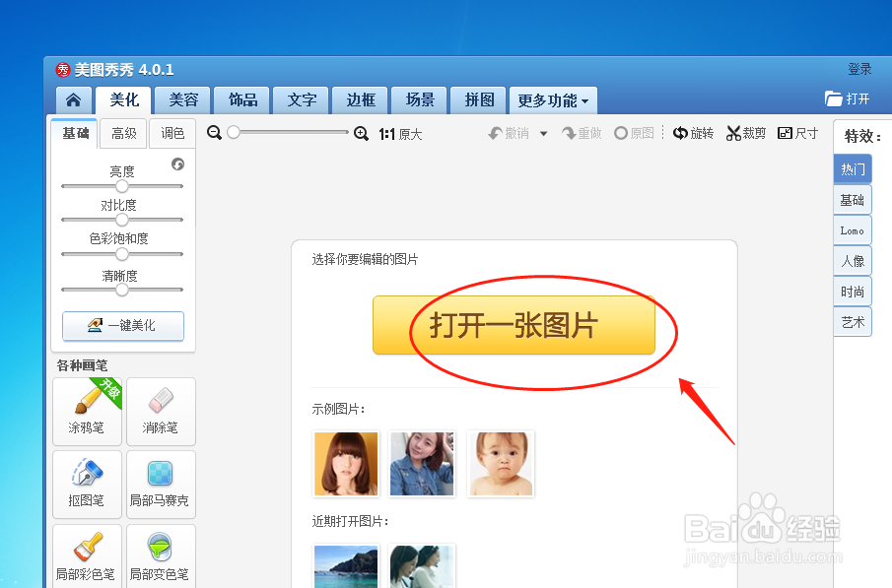This screenshot has width=892, height=588.
Task: Open the recent image of two women
Action: click(422, 566)
